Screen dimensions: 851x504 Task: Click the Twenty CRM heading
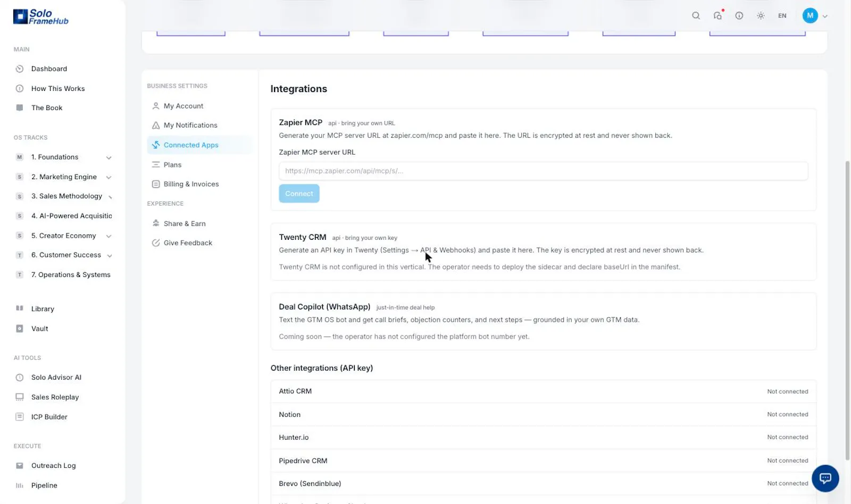[x=303, y=237]
